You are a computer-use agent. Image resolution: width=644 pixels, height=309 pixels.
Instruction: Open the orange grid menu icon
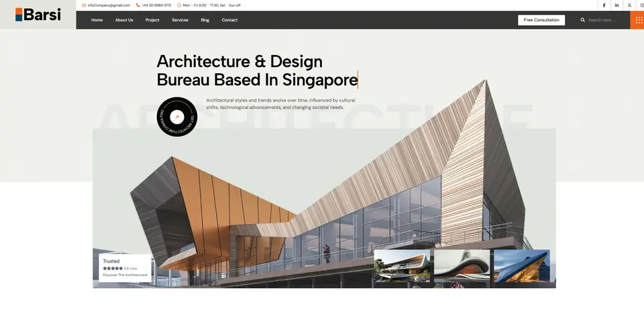pyautogui.click(x=638, y=19)
